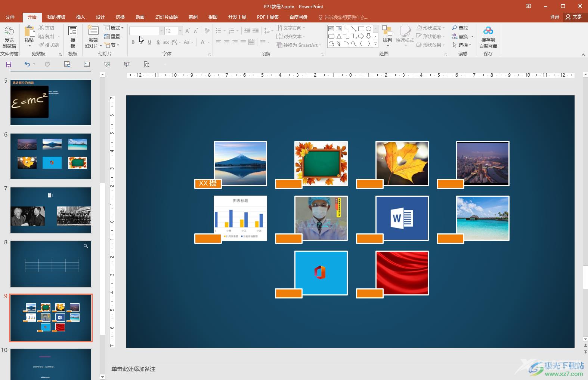The image size is (588, 380).
Task: Select slide 8 thumbnail with table
Action: [51, 264]
